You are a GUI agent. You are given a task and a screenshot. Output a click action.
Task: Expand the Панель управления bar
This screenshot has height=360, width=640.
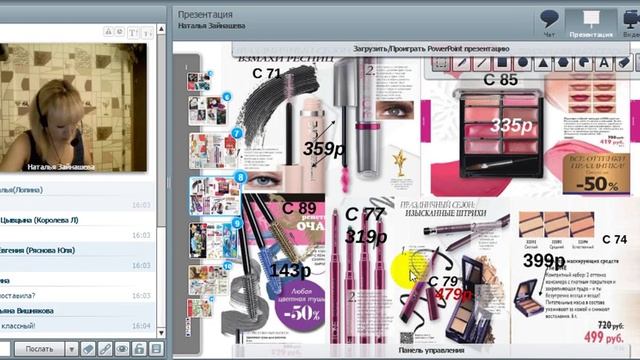(431, 350)
